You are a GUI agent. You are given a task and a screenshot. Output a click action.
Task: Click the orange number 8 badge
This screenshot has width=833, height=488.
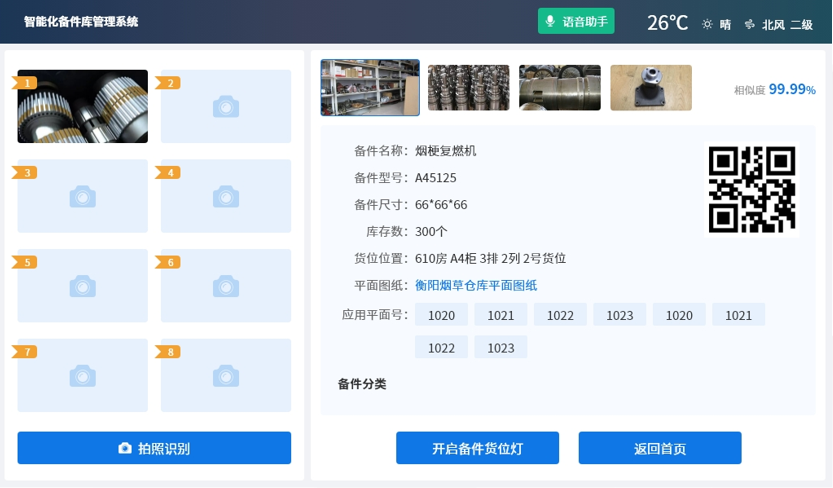tap(168, 352)
